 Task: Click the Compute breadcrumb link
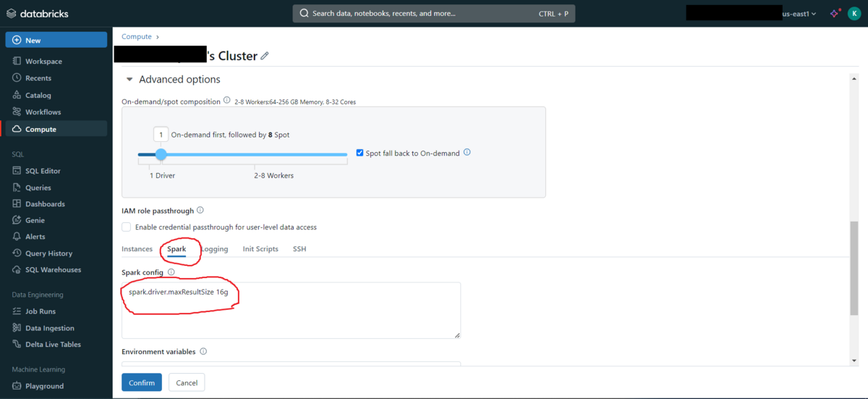point(137,36)
